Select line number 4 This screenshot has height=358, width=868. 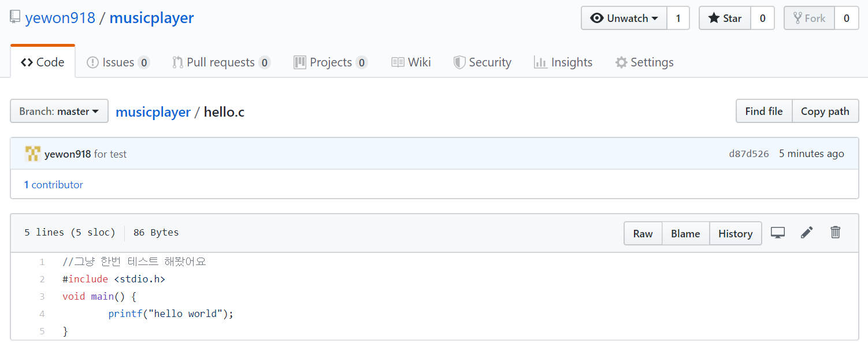click(x=42, y=314)
